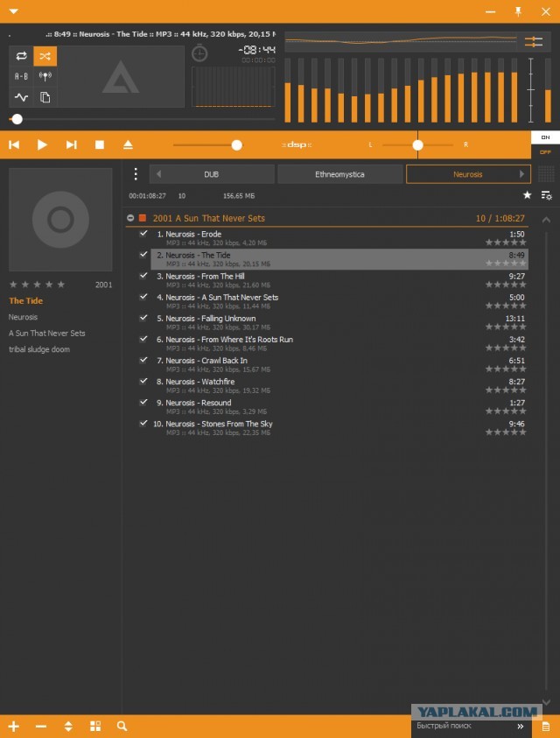
Task: Select track 9 Resound
Action: coord(339,407)
